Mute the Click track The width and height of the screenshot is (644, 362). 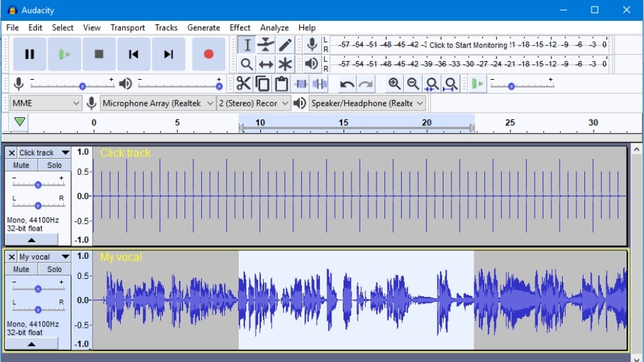[x=21, y=165]
